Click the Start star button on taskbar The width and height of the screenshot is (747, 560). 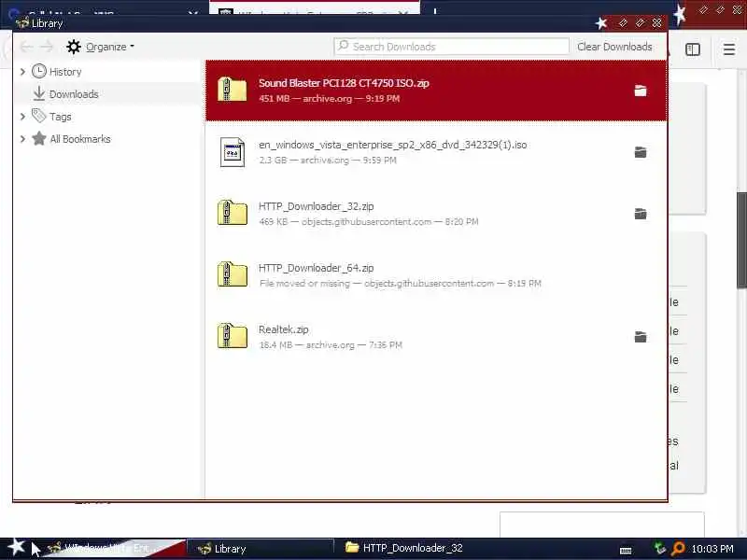[16, 547]
